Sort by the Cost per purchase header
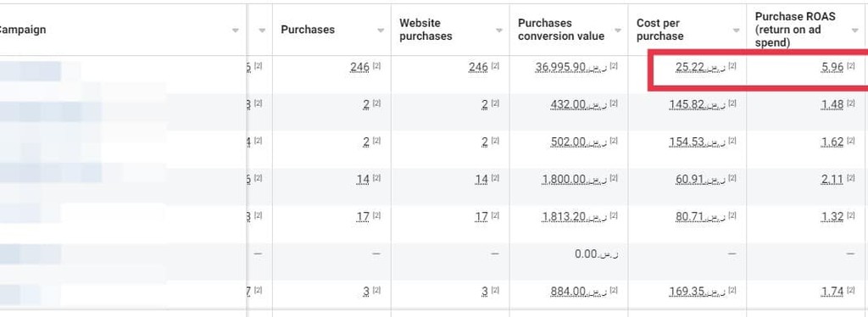This screenshot has height=317, width=868. pyautogui.click(x=659, y=30)
